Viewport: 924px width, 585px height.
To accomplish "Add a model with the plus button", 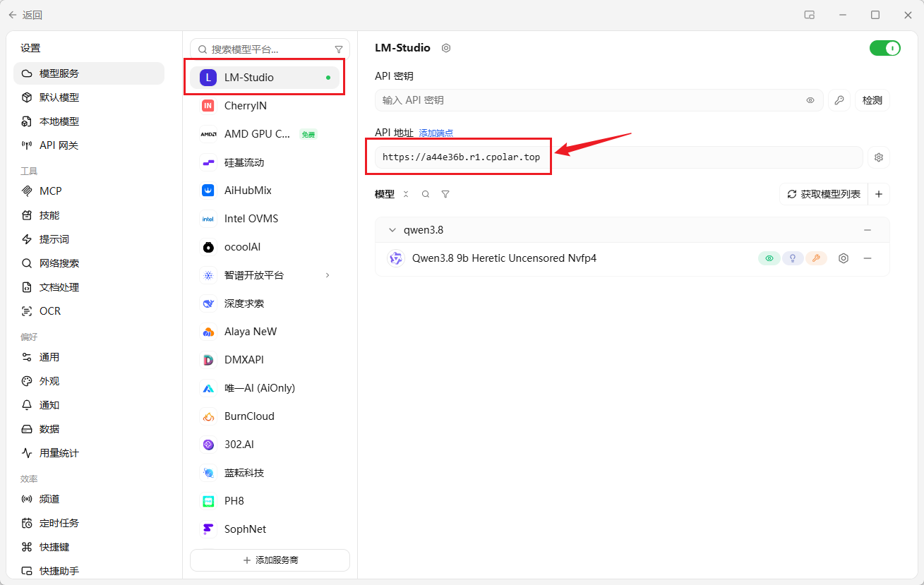I will tap(879, 194).
